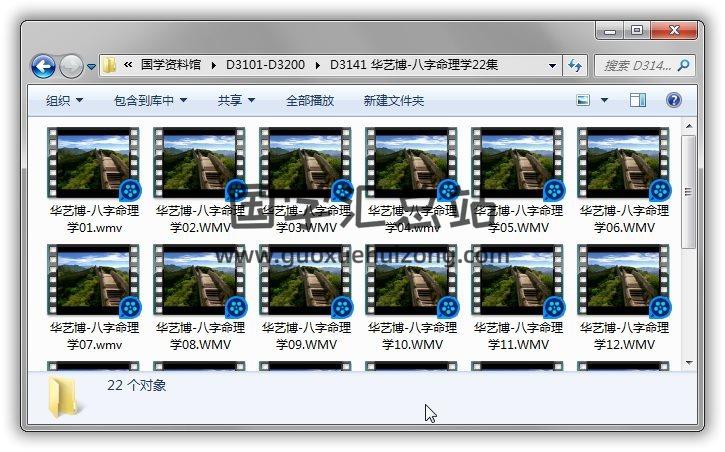Change the view with the view icon
This screenshot has width=725, height=452.
click(583, 100)
